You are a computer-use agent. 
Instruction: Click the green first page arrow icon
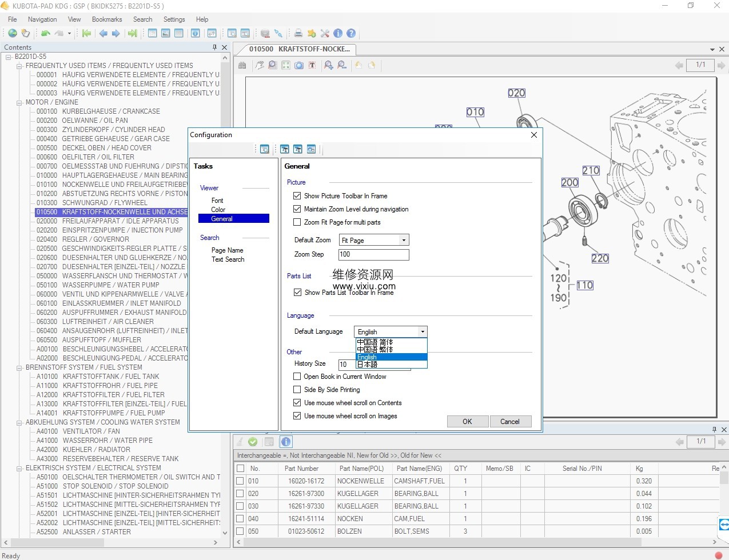coord(86,33)
